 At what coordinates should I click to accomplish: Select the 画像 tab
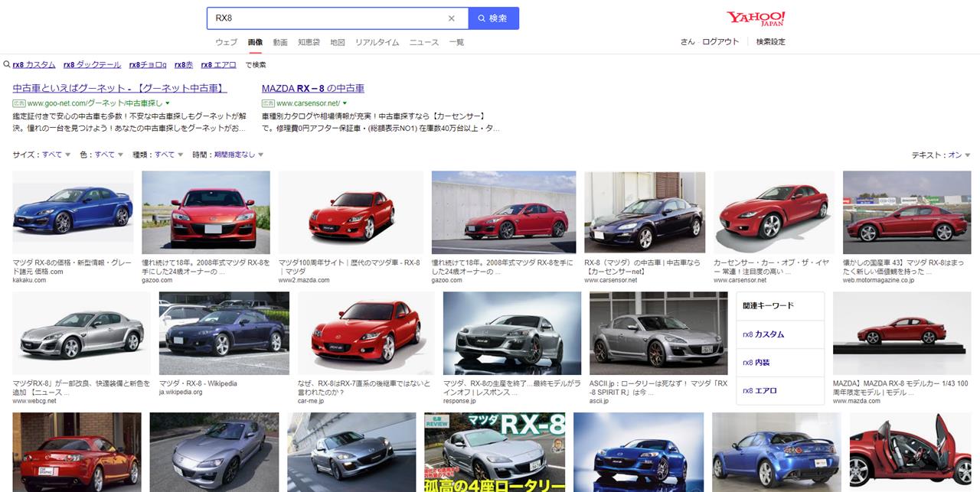[255, 42]
